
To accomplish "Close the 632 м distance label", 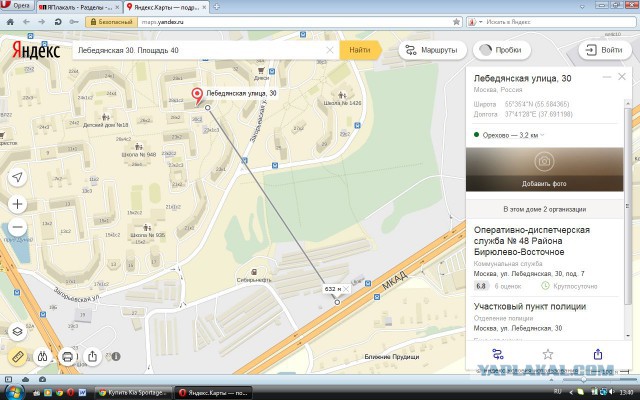I will point(346,289).
